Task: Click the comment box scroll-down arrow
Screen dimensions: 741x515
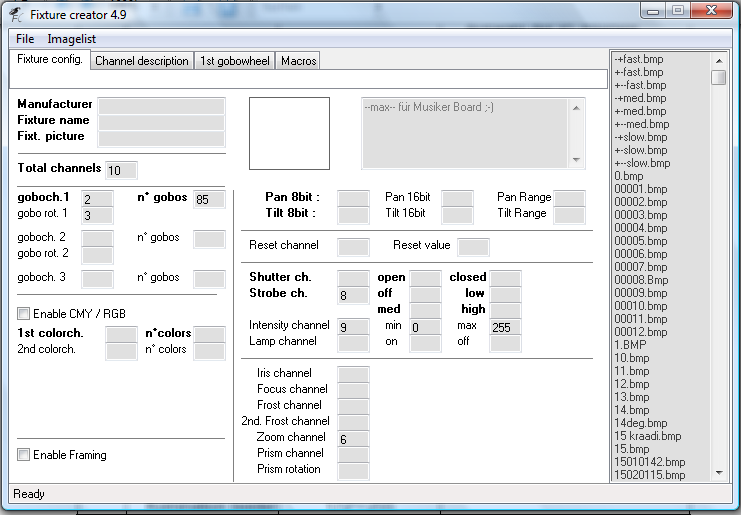Action: [576, 160]
